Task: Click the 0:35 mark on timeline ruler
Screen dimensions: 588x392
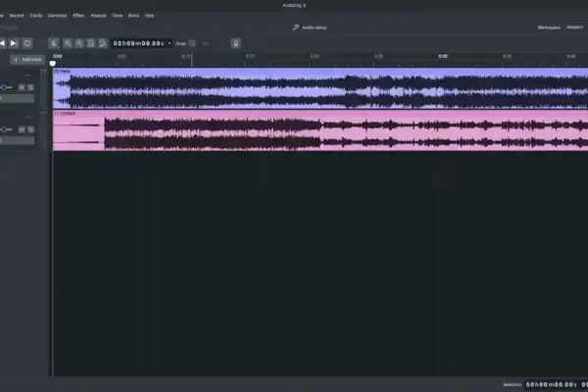Action: pos(507,56)
